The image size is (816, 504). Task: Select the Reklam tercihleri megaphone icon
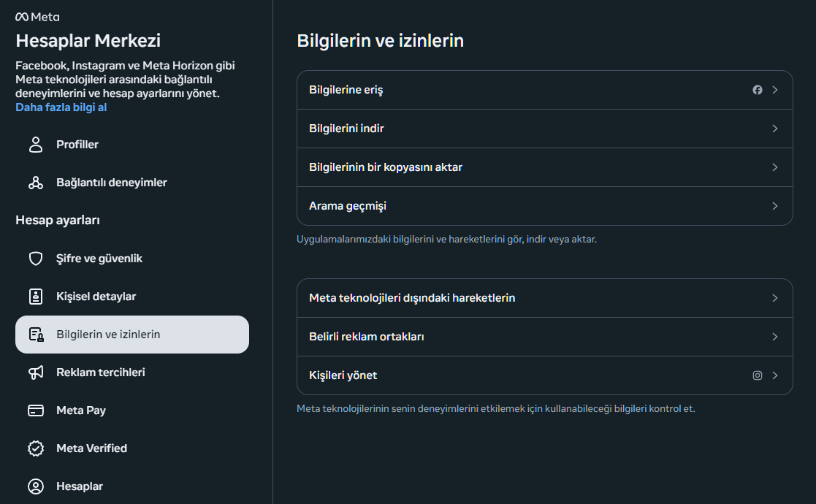click(x=35, y=372)
